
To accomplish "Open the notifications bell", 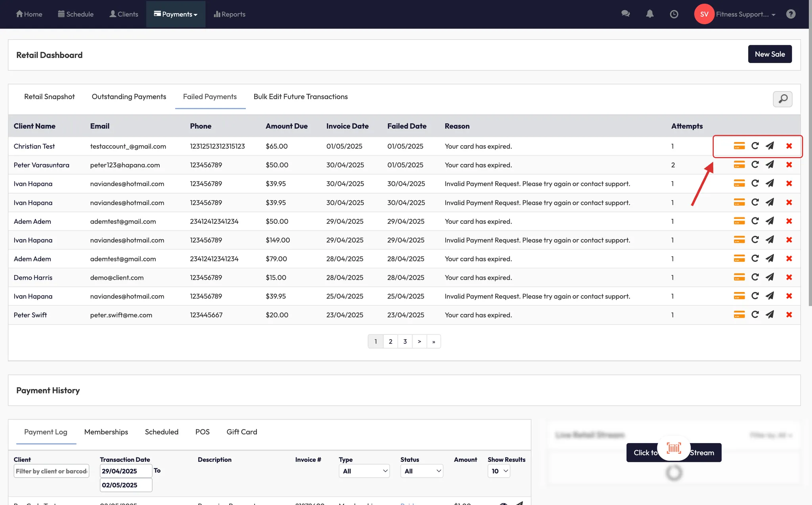I will click(649, 14).
